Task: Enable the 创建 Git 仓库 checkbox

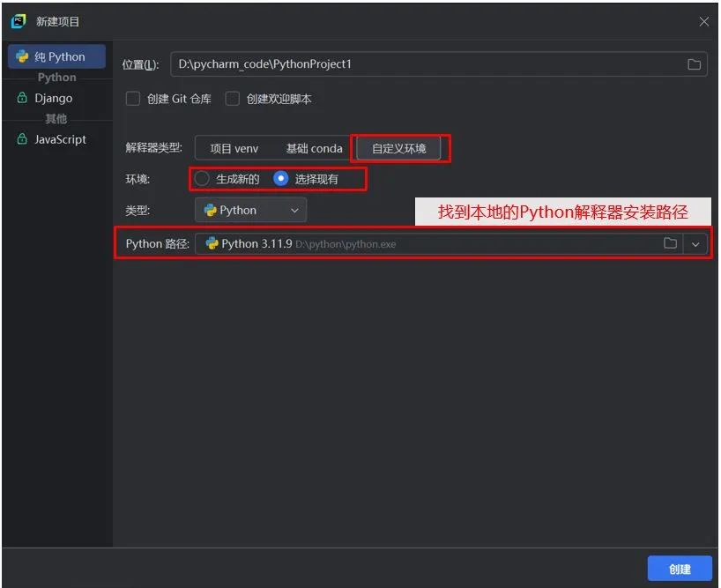Action: [133, 99]
